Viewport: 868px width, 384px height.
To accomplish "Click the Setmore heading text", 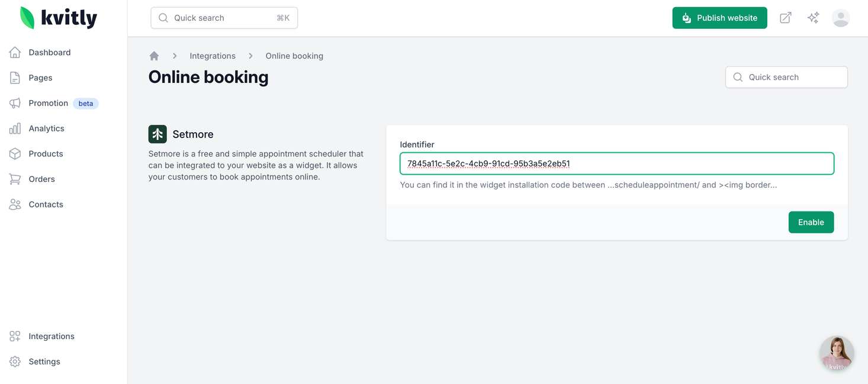I will (x=193, y=135).
